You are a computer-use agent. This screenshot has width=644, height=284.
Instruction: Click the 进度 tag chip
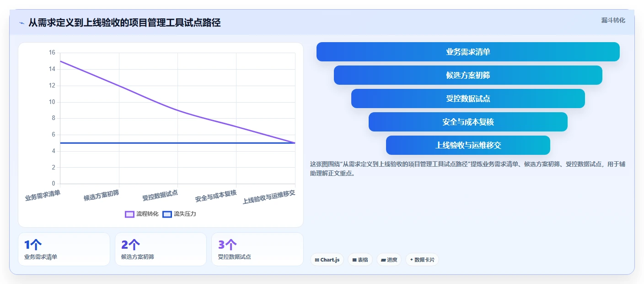point(389,260)
